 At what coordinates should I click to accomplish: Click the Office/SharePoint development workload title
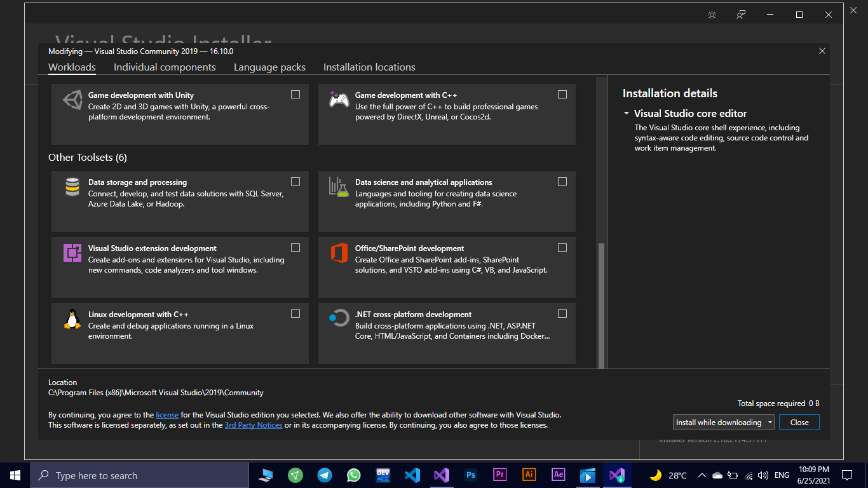click(409, 248)
